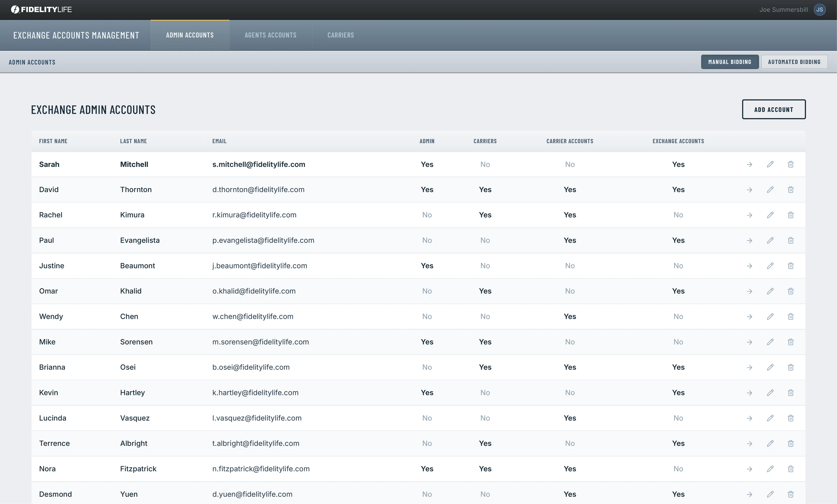Switch to Automated Bidding mode

click(794, 62)
